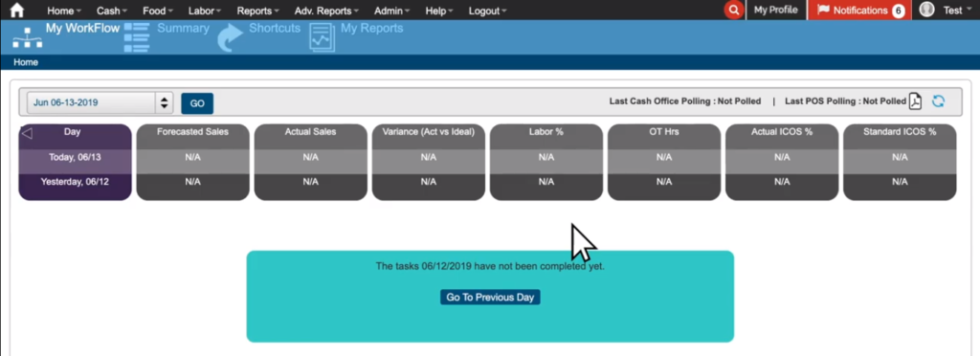Screen dimensions: 980x356
Task: Click the Day column header
Action: coord(73,132)
